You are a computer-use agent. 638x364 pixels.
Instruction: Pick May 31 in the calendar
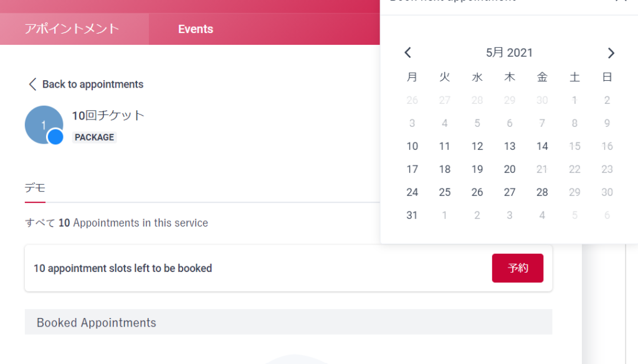tap(412, 215)
